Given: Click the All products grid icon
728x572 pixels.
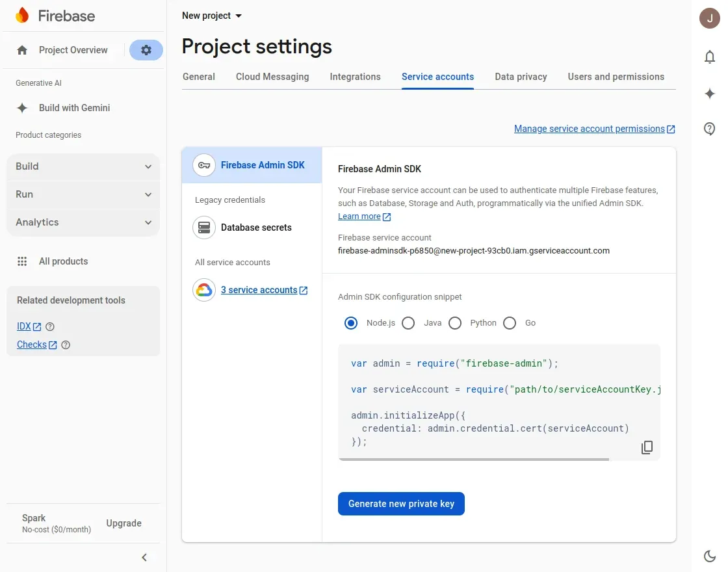Looking at the screenshot, I should pyautogui.click(x=22, y=261).
